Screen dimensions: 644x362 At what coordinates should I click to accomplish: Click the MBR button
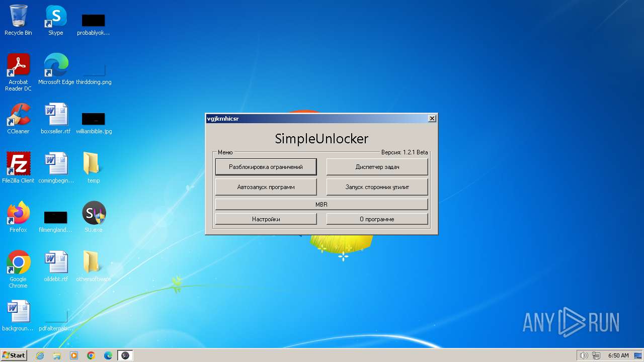(x=321, y=205)
